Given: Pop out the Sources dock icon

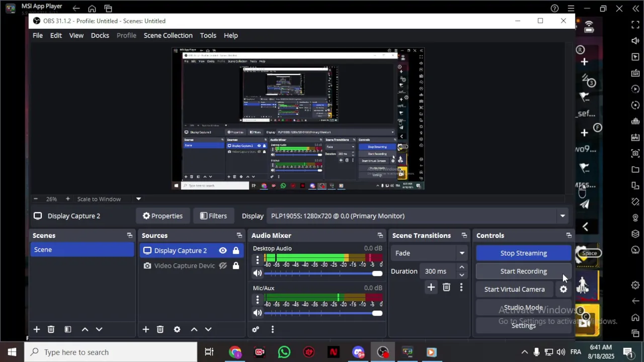Looking at the screenshot, I should [x=239, y=235].
